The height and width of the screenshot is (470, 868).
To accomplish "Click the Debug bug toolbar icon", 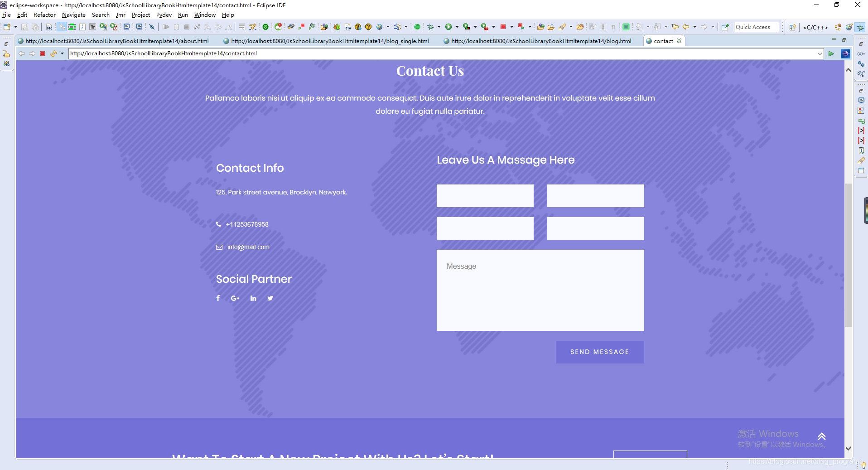I will pyautogui.click(x=430, y=27).
